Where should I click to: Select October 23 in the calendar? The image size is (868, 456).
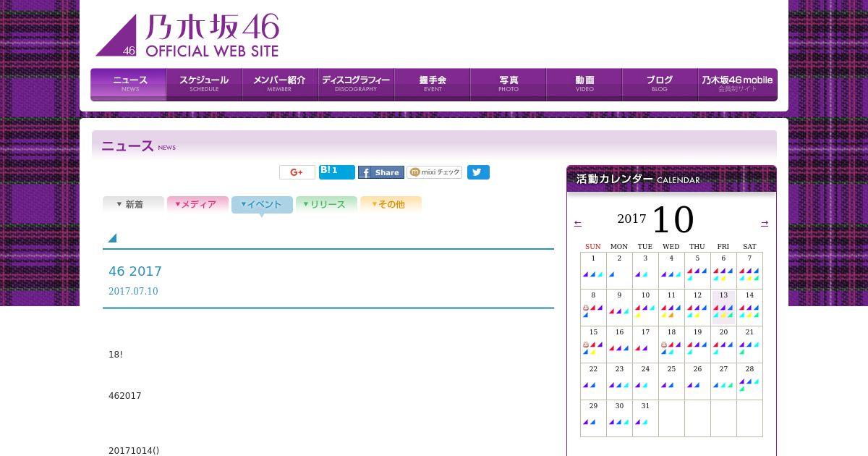point(619,381)
